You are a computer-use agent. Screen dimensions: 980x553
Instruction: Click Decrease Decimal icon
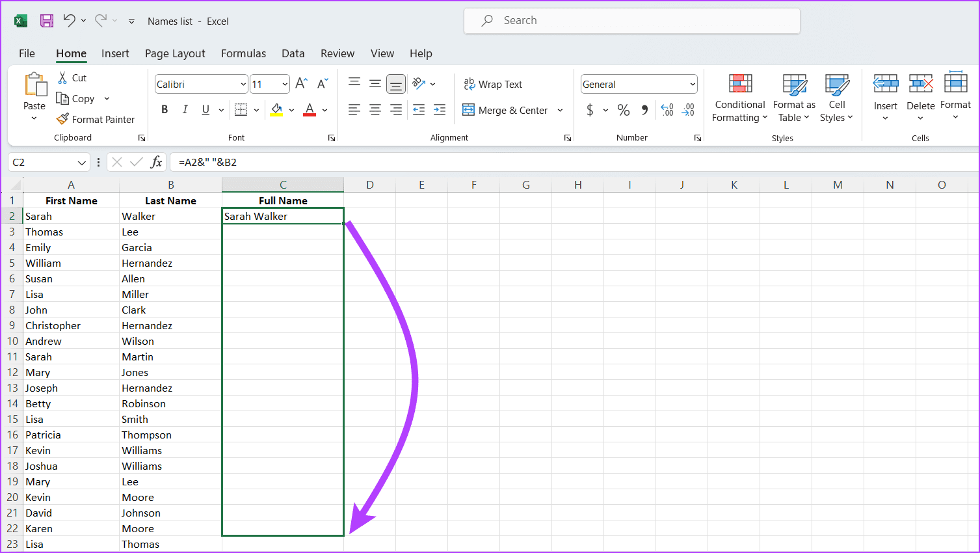click(x=688, y=110)
